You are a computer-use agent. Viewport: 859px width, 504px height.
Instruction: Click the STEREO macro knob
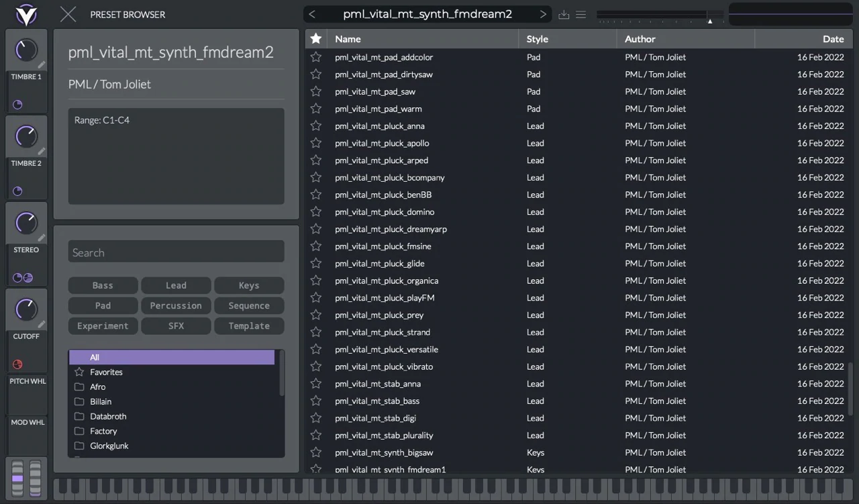(26, 223)
